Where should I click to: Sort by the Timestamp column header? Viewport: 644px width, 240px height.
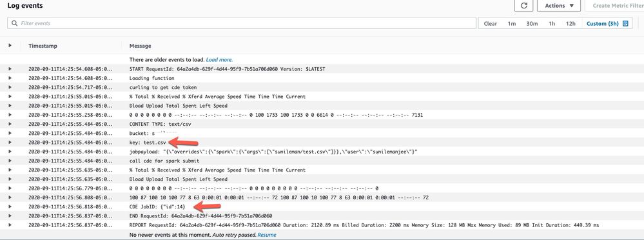43,46
